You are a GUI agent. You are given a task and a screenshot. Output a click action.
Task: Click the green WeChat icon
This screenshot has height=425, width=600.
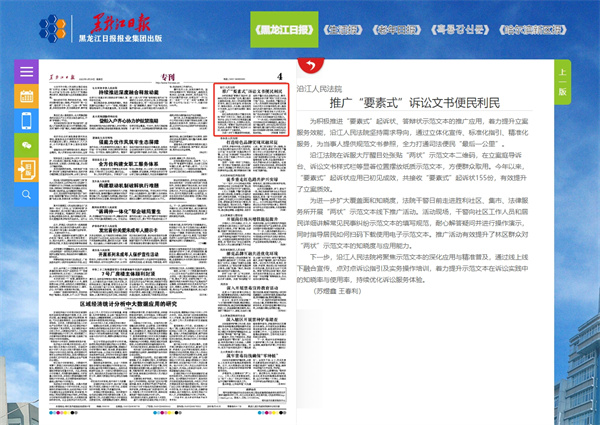[x=26, y=145]
